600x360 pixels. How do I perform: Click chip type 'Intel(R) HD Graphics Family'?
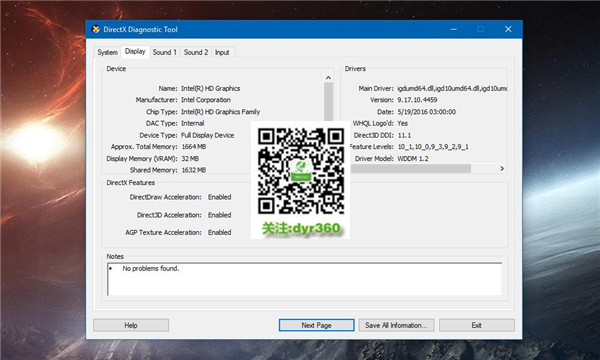click(x=220, y=112)
